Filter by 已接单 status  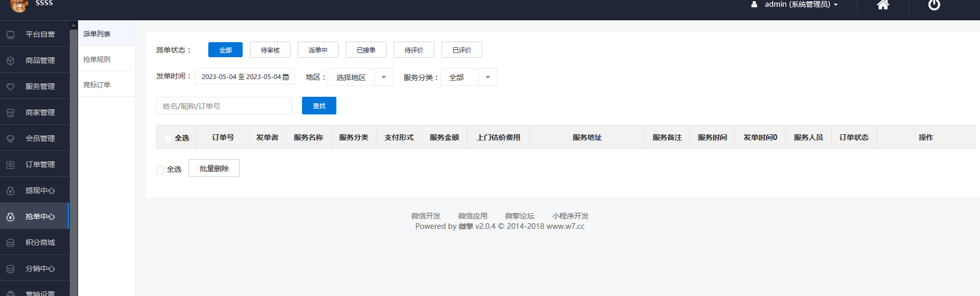pyautogui.click(x=366, y=50)
